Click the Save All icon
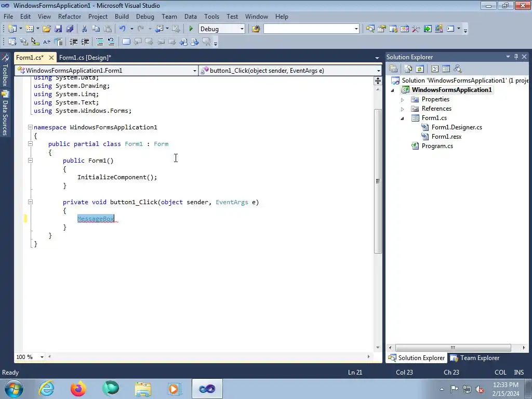Viewport: 532px width, 399px height. pyautogui.click(x=70, y=29)
